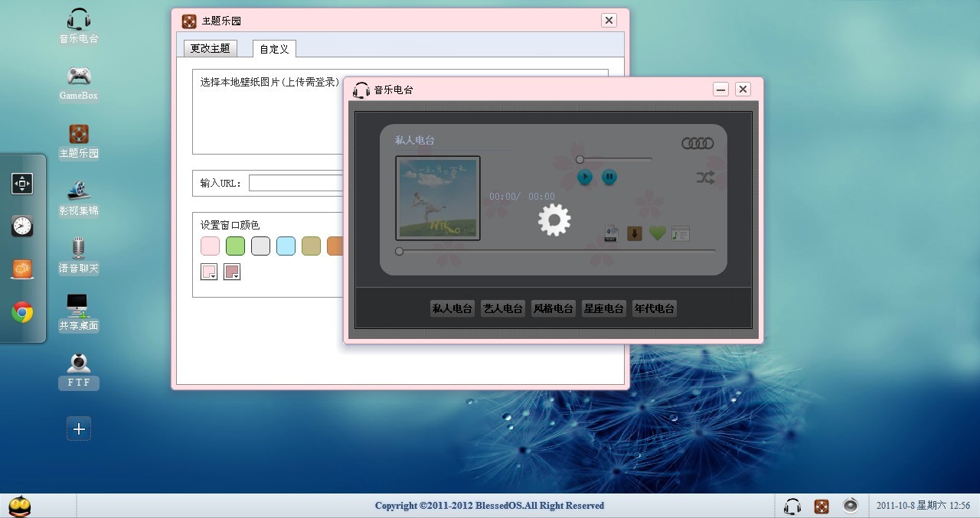Open the weather widget in the sidebar
This screenshot has height=518, width=980.
pyautogui.click(x=22, y=269)
